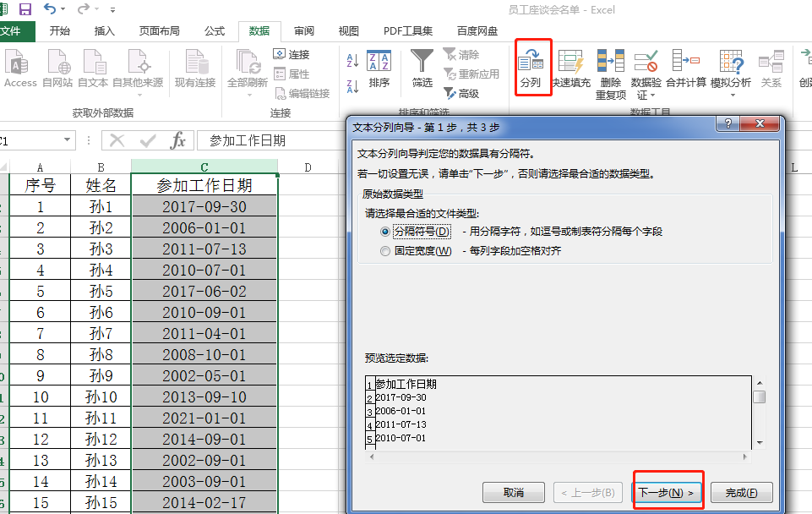812x514 pixels.
Task: Switch to the 公式 ribbon tab
Action: click(214, 31)
